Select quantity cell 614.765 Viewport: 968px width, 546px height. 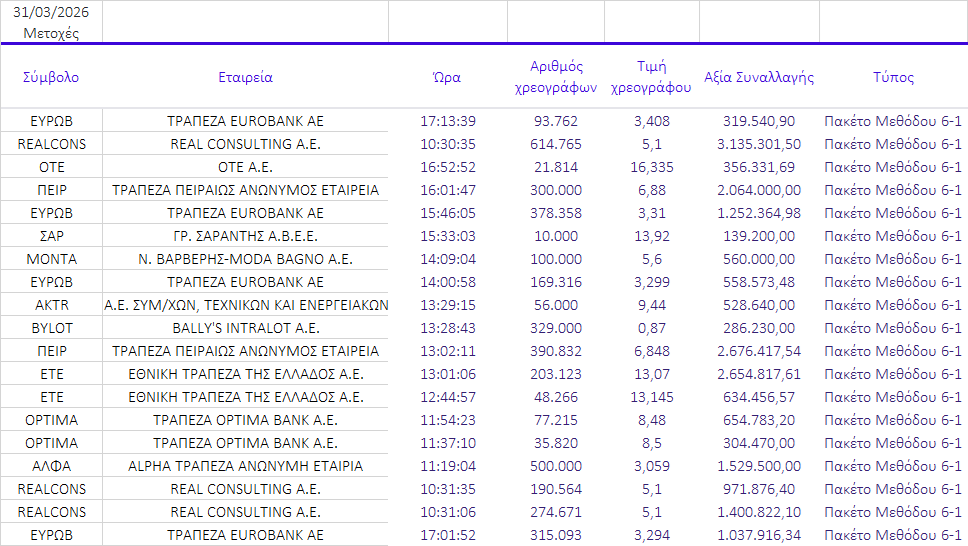pos(556,144)
